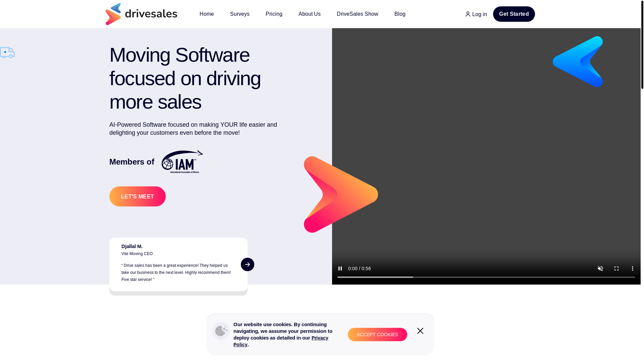Accept cookies in the banner
The image size is (644, 362).
click(x=377, y=335)
